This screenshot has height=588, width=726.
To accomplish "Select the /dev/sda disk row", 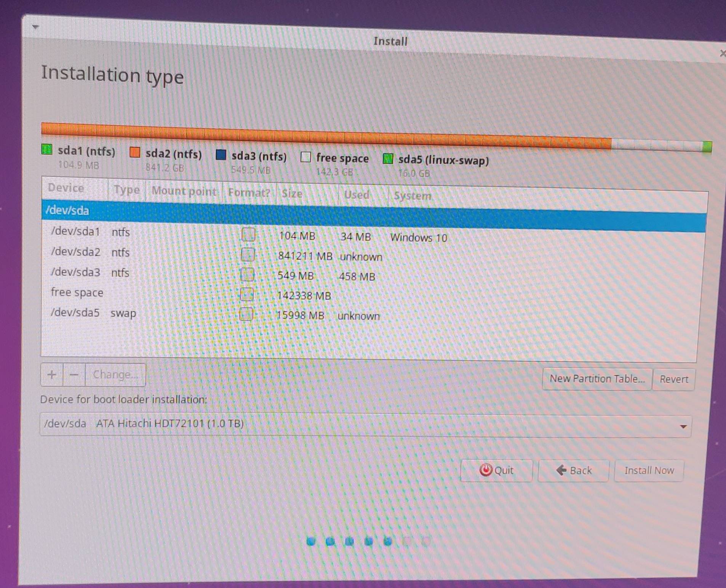I will click(374, 216).
